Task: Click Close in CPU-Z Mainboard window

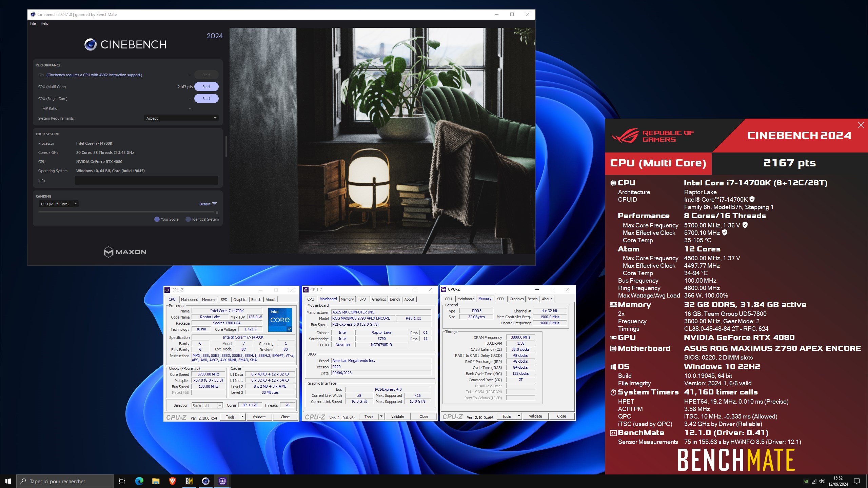Action: (424, 416)
